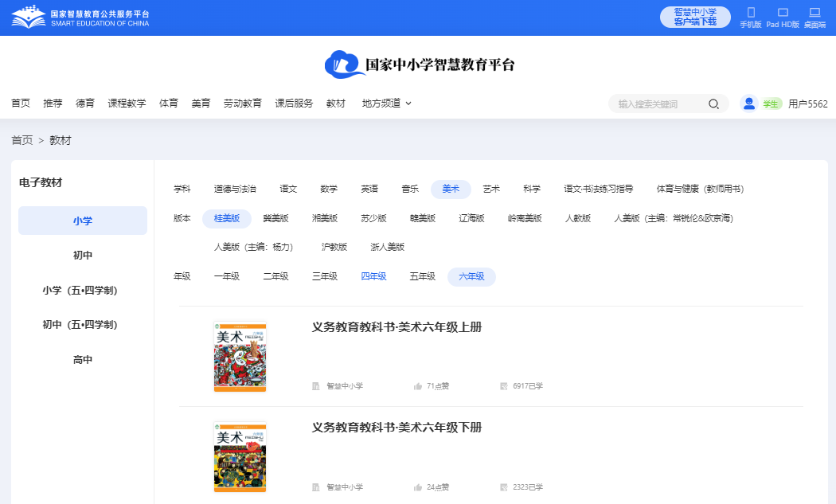Open the 教材 nav item
836x504 pixels.
coord(336,104)
